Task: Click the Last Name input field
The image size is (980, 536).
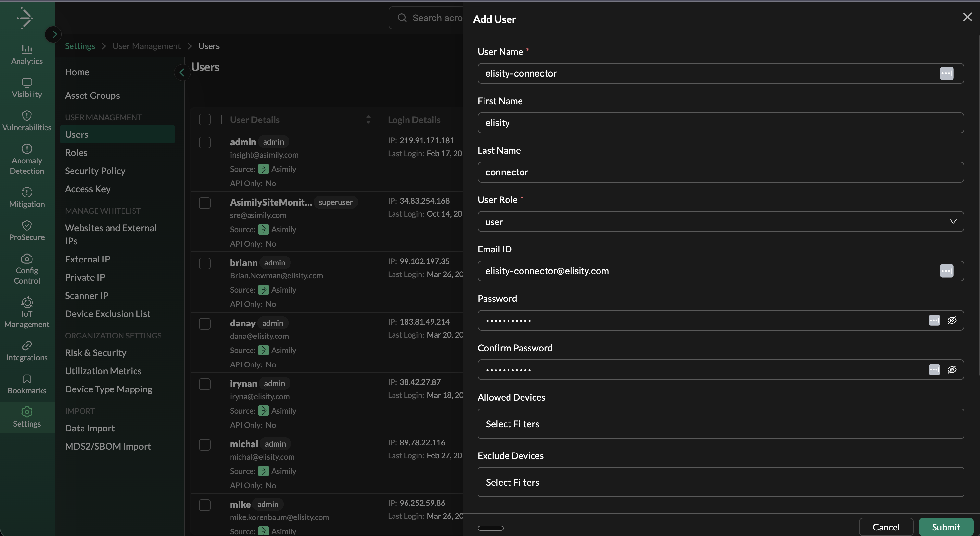Action: pyautogui.click(x=721, y=172)
